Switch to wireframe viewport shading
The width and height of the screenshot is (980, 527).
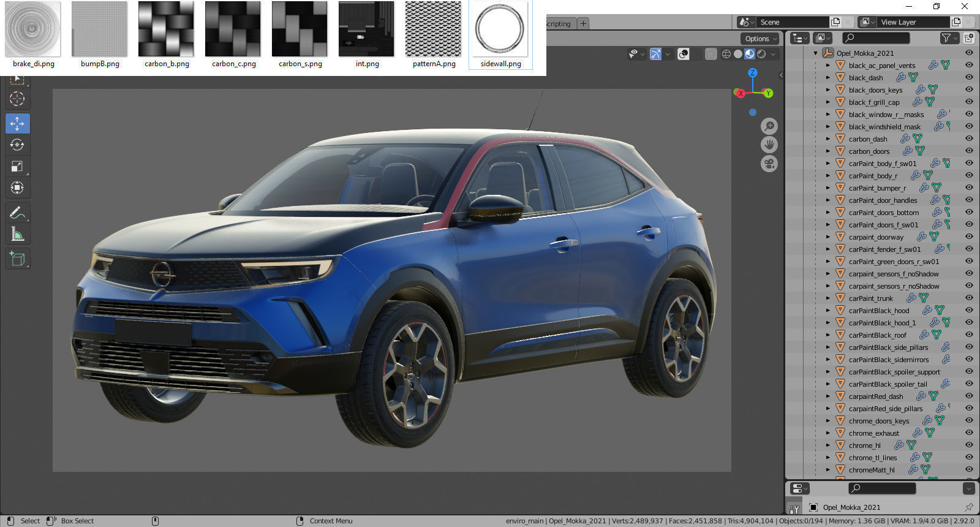pos(726,54)
